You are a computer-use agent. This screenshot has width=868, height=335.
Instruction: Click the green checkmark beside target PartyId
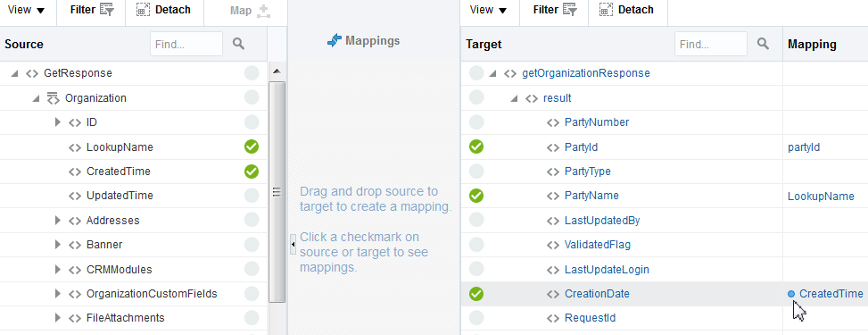point(476,147)
